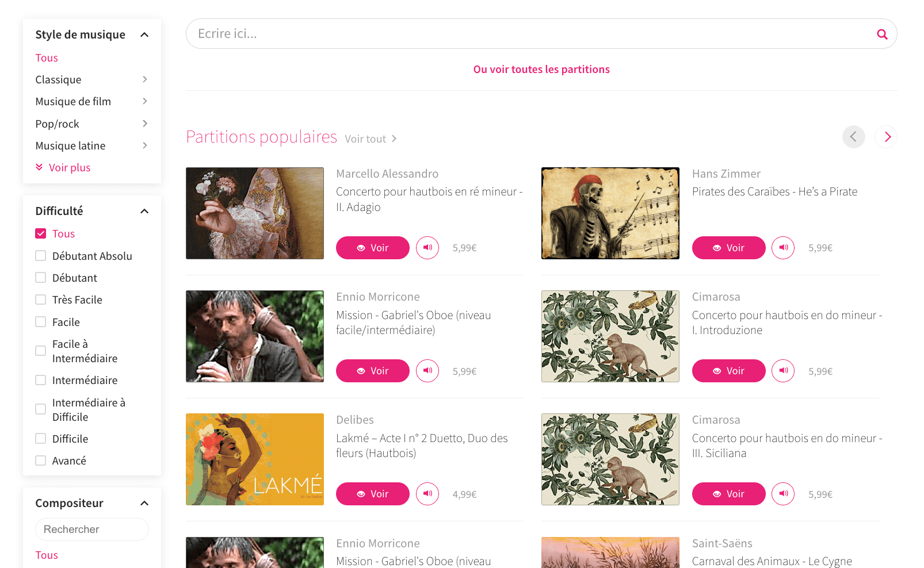Listen to the Concerto pour hautbois Adagio preview
The height and width of the screenshot is (568, 924).
427,248
